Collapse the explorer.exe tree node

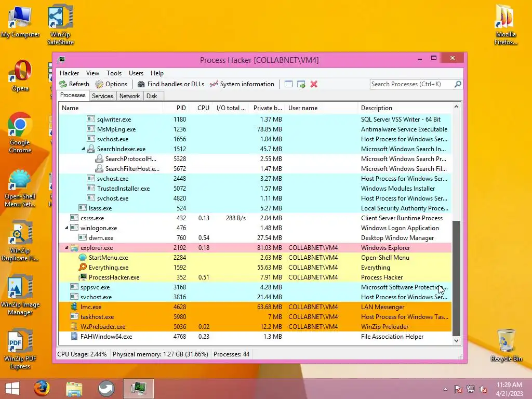point(66,248)
